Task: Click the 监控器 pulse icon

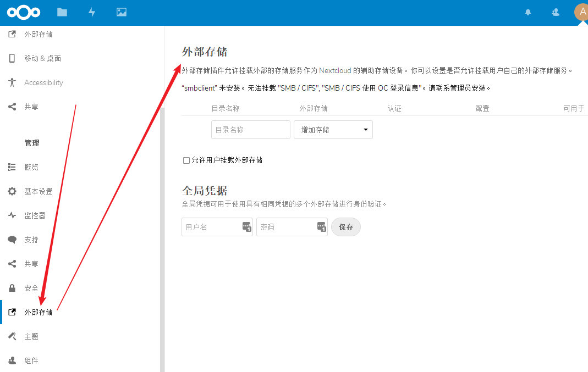Action: pos(12,215)
